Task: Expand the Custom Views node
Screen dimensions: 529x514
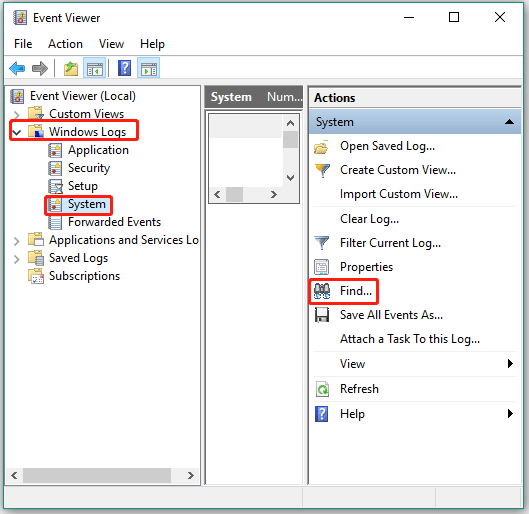Action: click(x=17, y=114)
